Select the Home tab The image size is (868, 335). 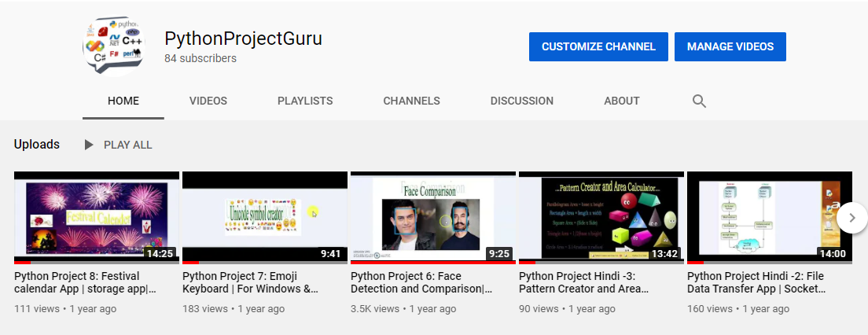pyautogui.click(x=123, y=101)
